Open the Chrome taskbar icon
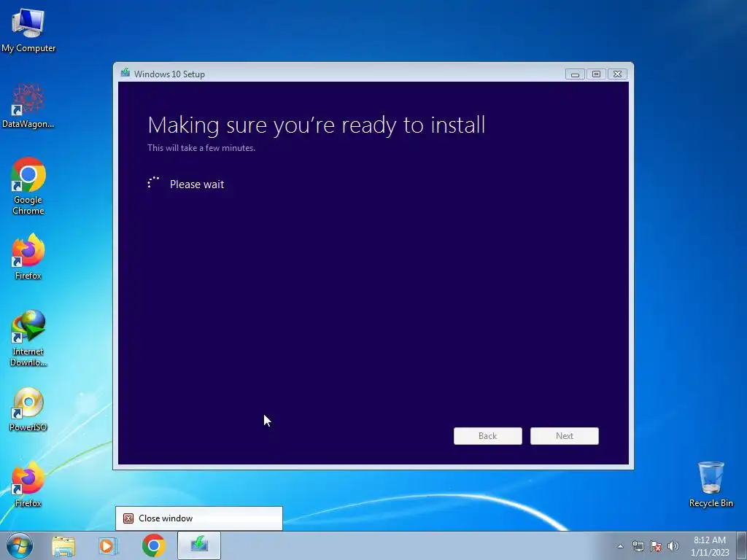Image resolution: width=747 pixels, height=560 pixels. tap(153, 545)
